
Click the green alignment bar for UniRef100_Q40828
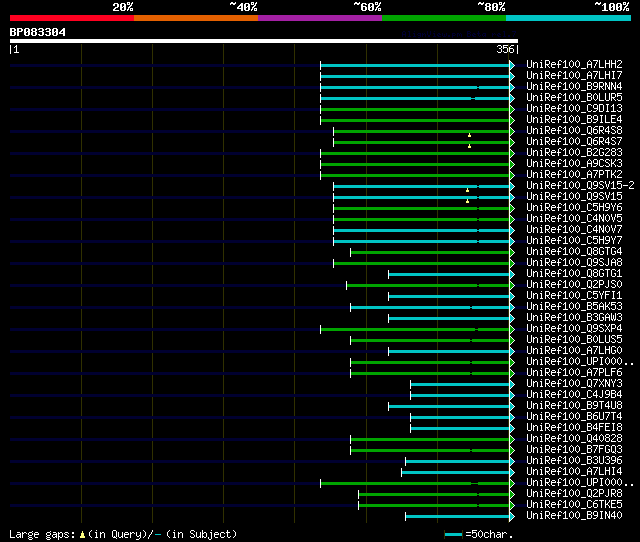click(x=430, y=440)
